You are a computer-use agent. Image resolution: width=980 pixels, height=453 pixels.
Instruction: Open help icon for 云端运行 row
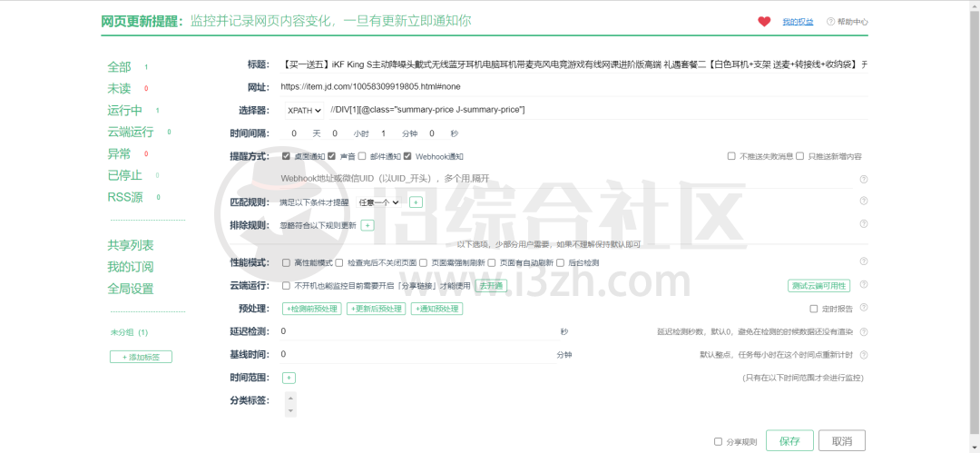[864, 285]
